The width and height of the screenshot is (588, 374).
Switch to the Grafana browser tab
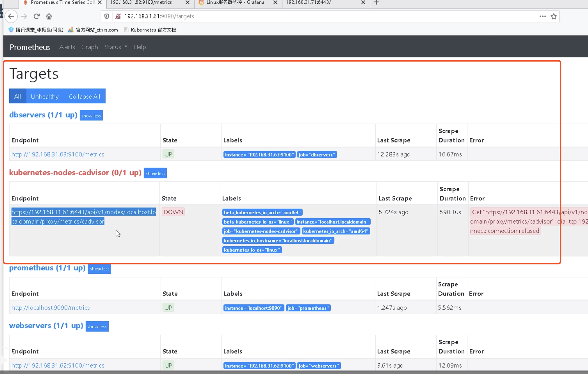[235, 2]
